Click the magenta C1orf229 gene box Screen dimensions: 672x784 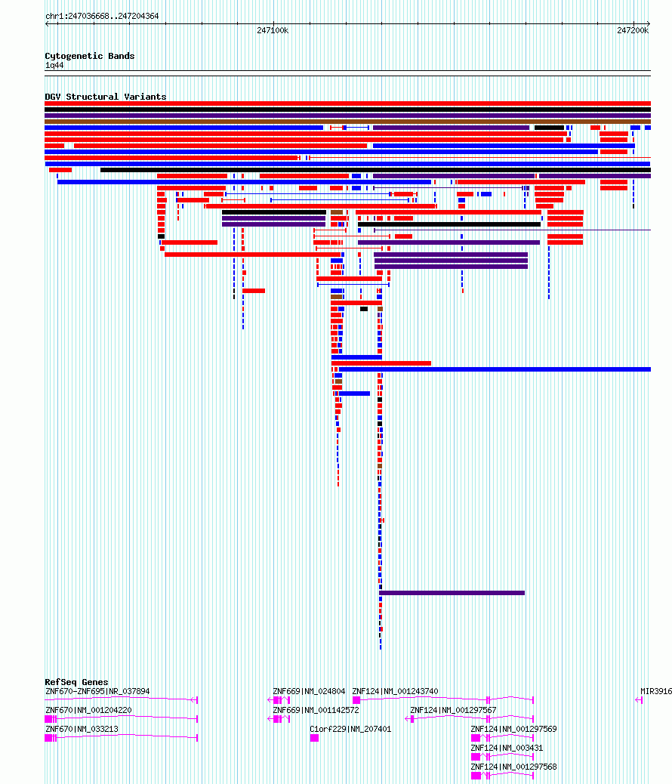pyautogui.click(x=315, y=738)
